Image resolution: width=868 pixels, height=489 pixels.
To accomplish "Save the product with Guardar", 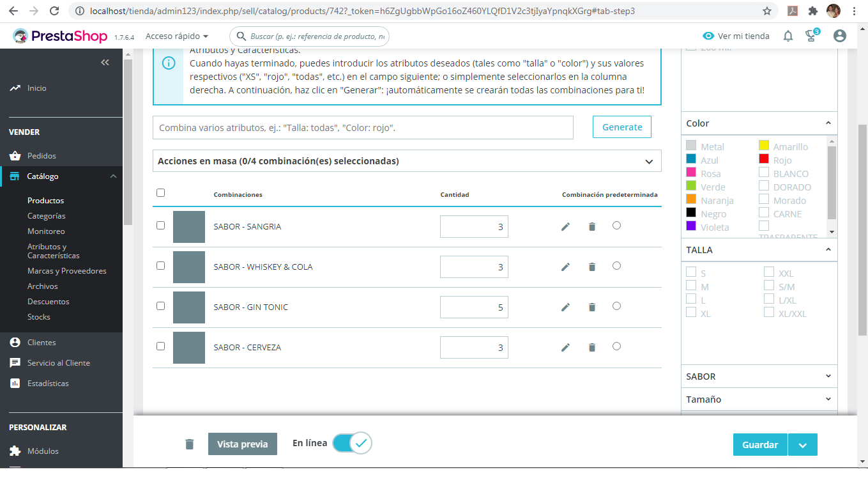I will coord(760,445).
